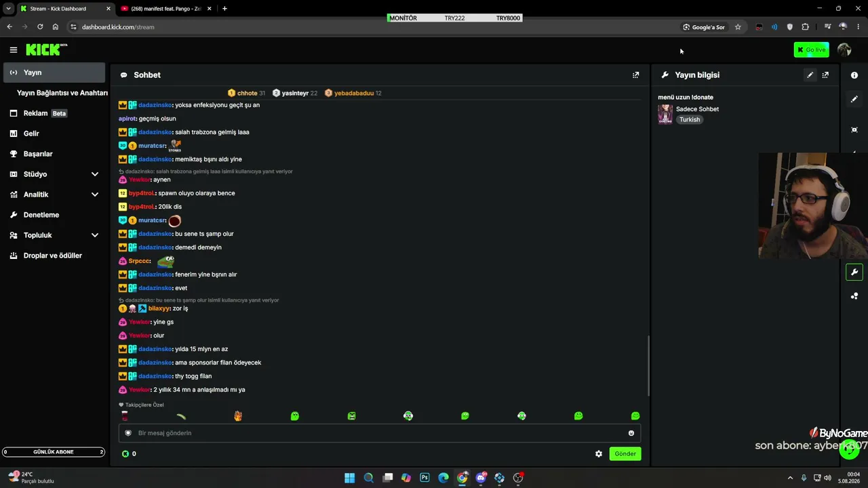Pick the flame emote in emote row
Screen dimensions: 868x488
238,416
